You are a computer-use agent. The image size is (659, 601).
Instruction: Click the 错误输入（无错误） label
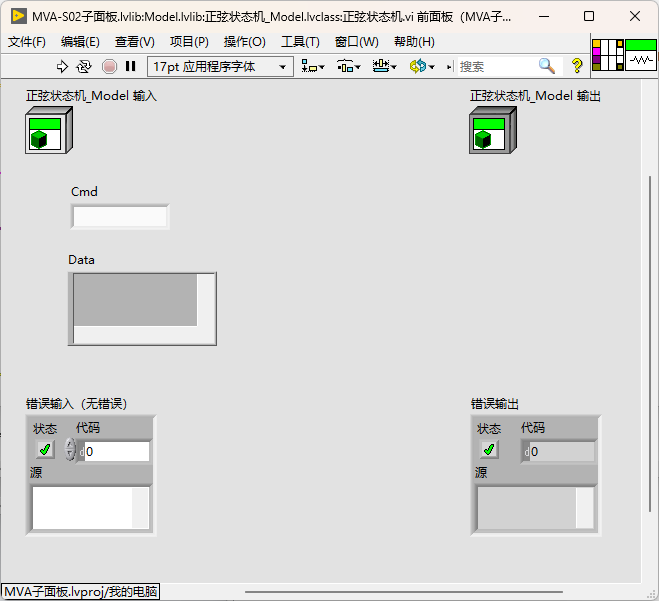(x=76, y=404)
